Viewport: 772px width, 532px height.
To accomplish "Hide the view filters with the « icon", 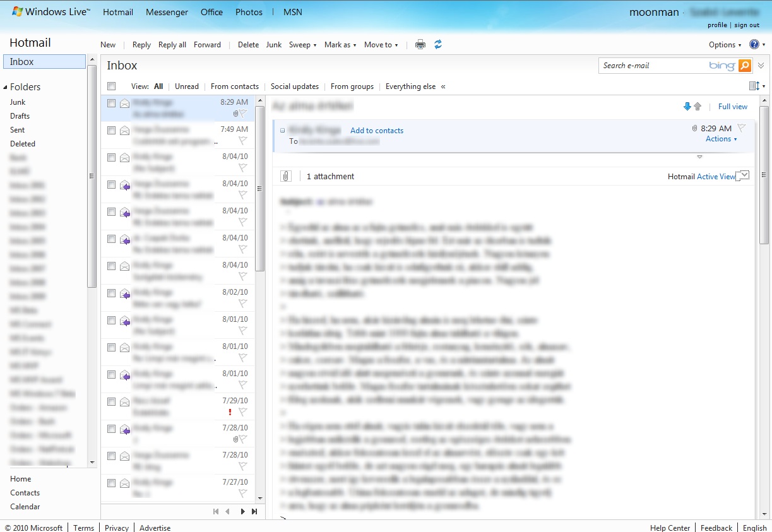I will pos(443,86).
